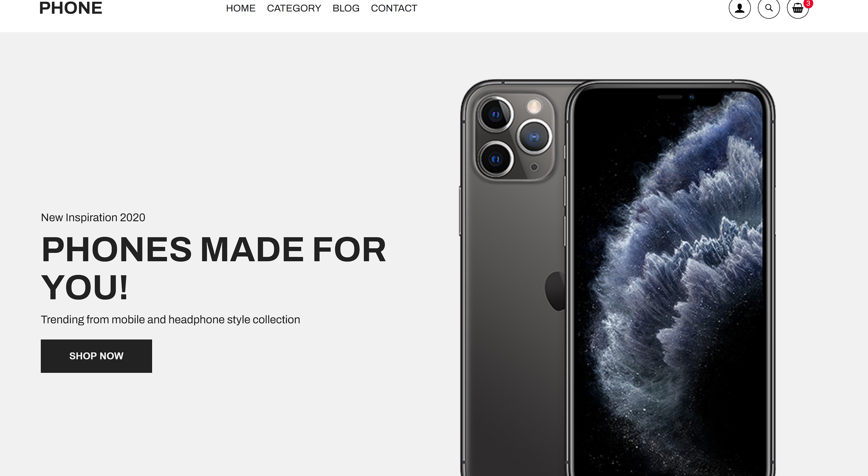Click the bottom-left rear camera lens
The height and width of the screenshot is (476, 868).
(x=495, y=159)
